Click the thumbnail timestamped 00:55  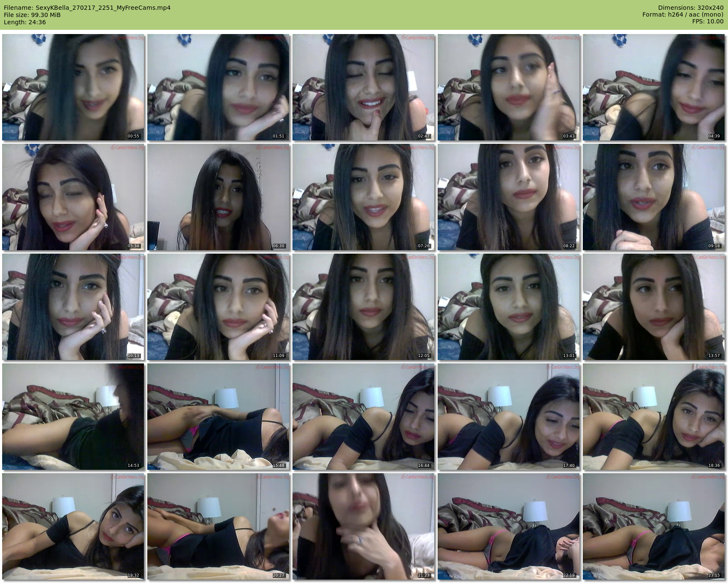point(73,87)
